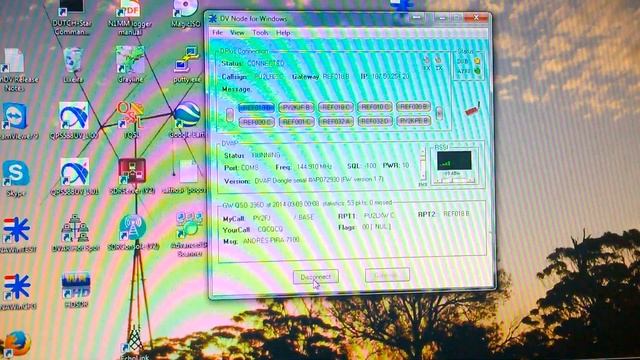
Task: Select the PY2KJF B gateway button
Action: [296, 107]
